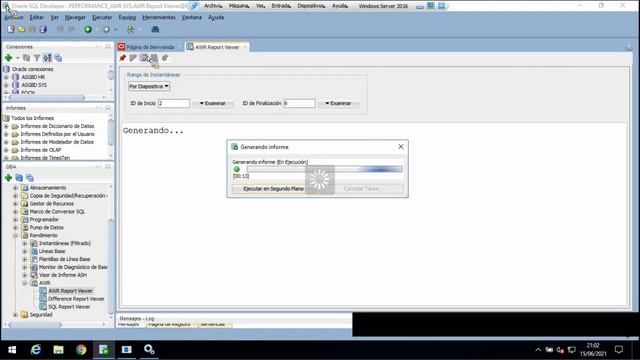The image size is (640, 360).
Task: Open the Navegar menu
Action: click(76, 18)
